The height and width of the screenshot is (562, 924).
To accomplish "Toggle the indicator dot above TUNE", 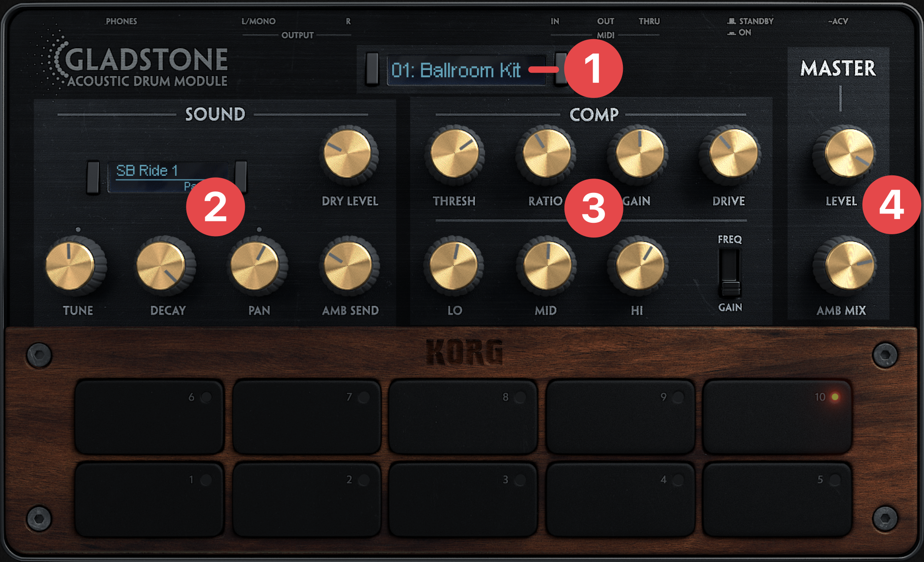I will point(78,229).
